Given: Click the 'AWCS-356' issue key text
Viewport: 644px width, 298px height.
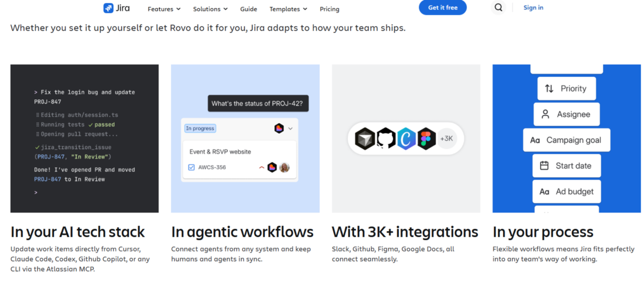Looking at the screenshot, I should pyautogui.click(x=212, y=167).
